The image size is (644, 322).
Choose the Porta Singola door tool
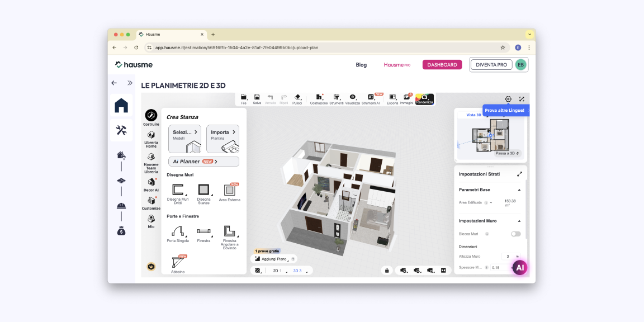pos(178,232)
